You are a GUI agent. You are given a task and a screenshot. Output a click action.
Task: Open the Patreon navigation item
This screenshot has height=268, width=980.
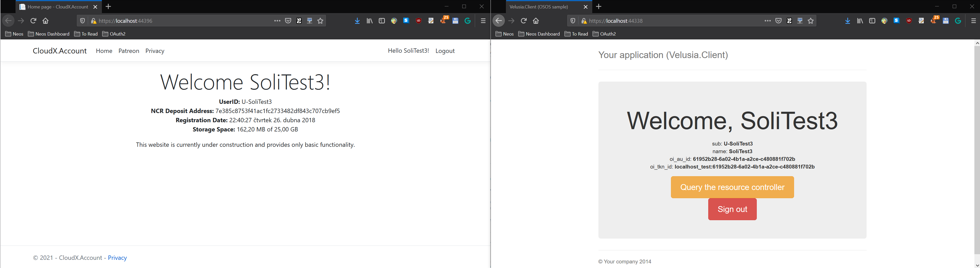coord(128,51)
